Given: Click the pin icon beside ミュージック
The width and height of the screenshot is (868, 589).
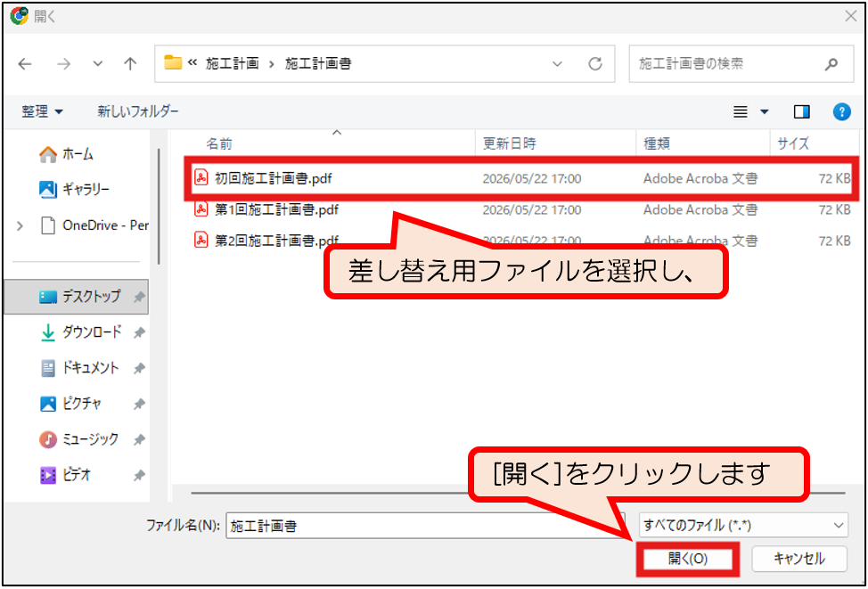Looking at the screenshot, I should point(139,440).
